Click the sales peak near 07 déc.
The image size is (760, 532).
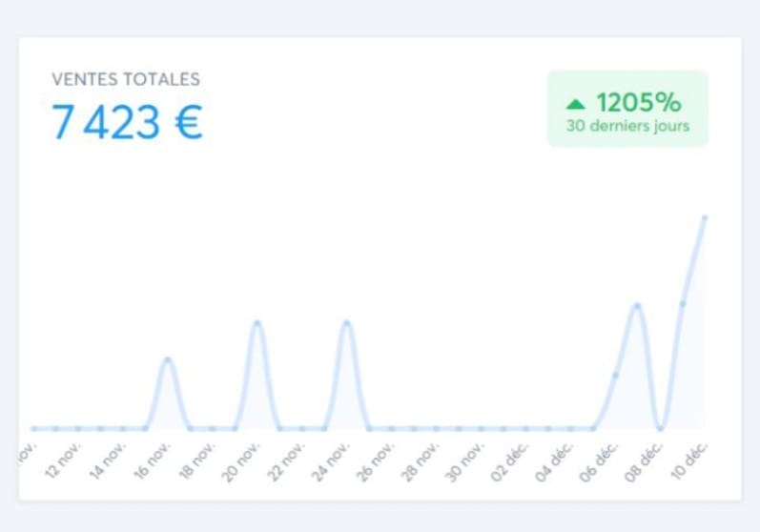[x=636, y=305]
